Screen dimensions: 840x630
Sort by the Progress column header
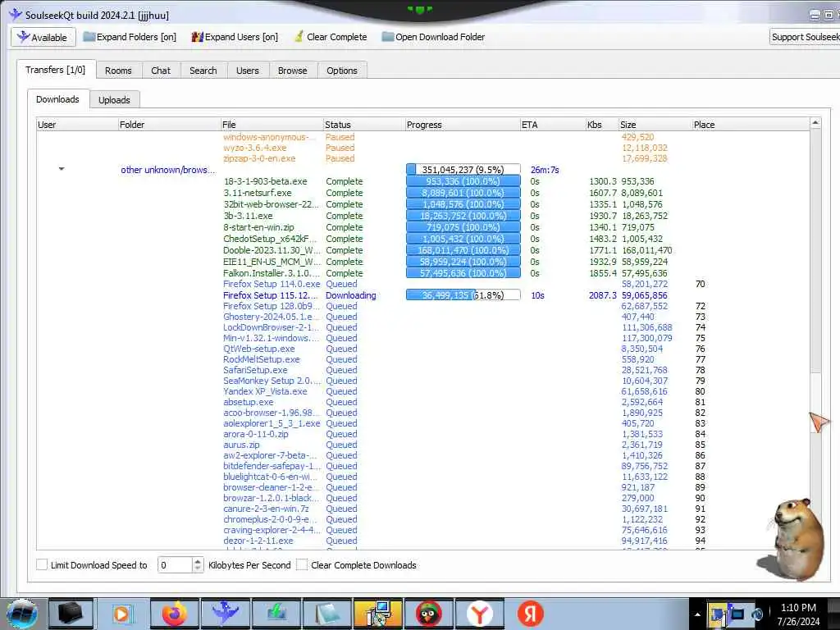tap(463, 125)
